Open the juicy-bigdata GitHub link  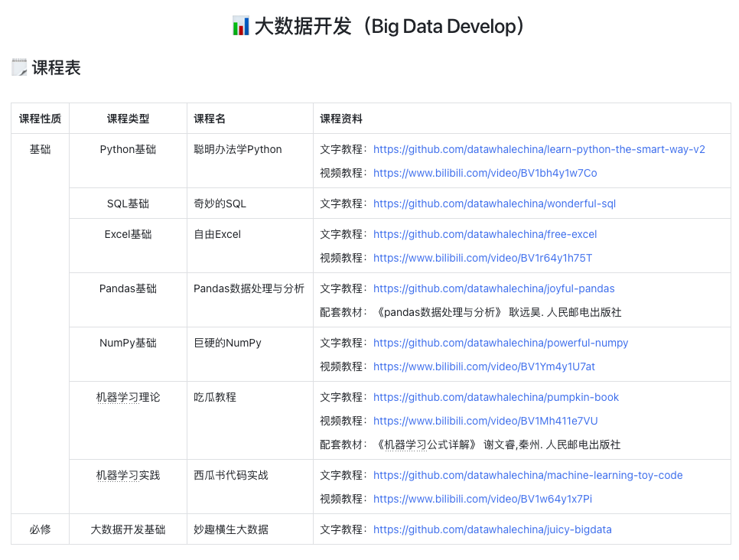tap(493, 529)
